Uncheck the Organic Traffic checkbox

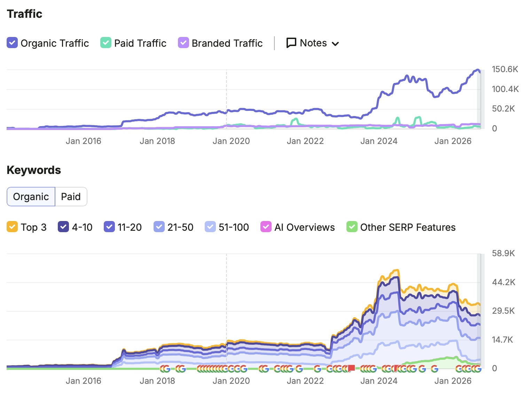click(12, 43)
